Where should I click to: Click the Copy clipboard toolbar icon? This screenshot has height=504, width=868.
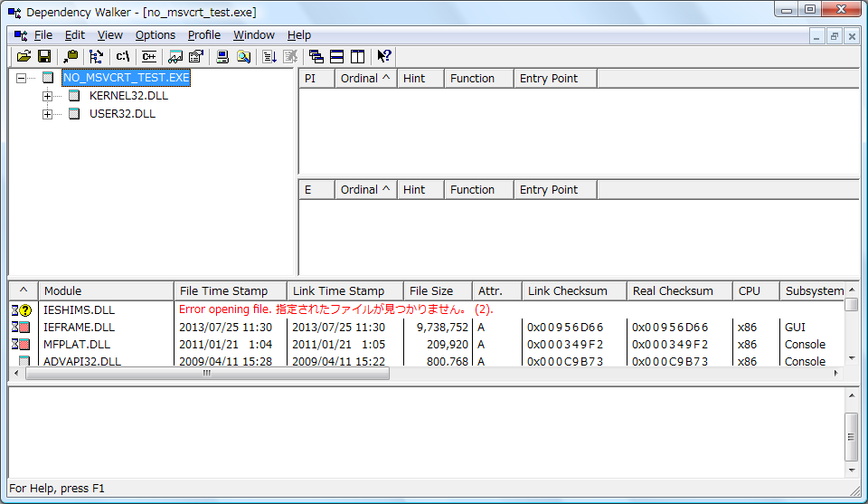71,56
